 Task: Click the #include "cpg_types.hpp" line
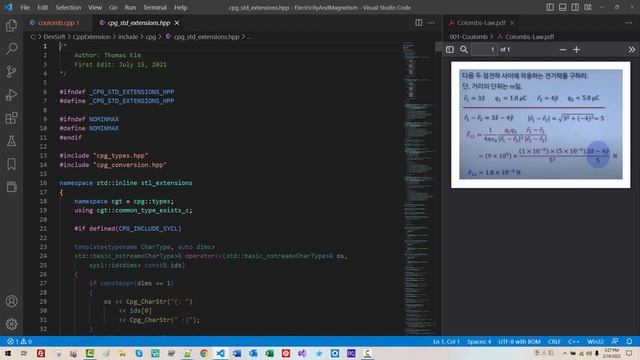pyautogui.click(x=104, y=156)
